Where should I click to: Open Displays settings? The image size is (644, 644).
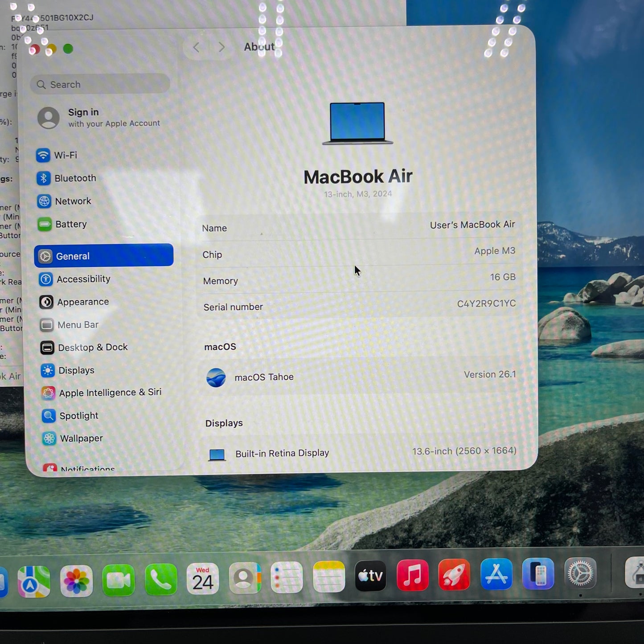pyautogui.click(x=76, y=370)
